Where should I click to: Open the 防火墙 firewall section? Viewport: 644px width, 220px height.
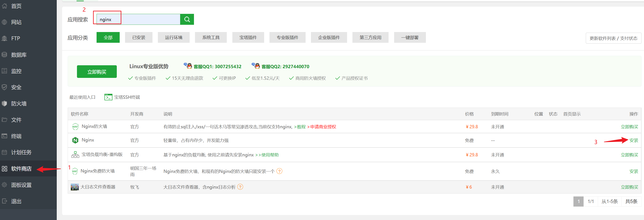click(19, 103)
